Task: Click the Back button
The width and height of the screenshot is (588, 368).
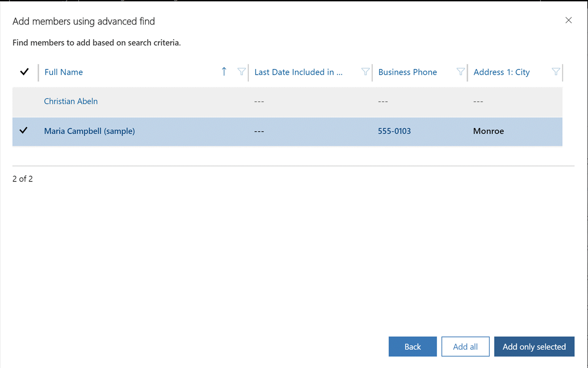Action: (412, 346)
